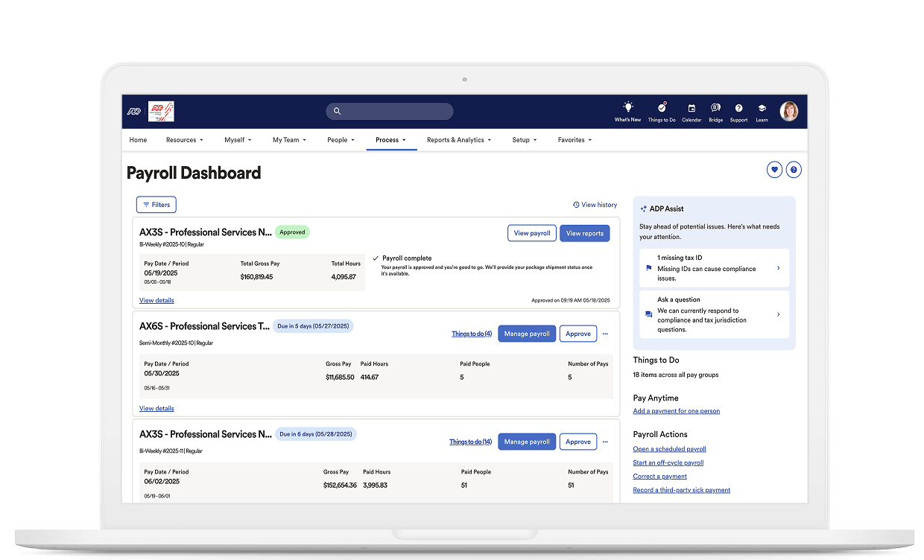Expand the Resources dropdown
This screenshot has height=560, width=924.
(184, 140)
